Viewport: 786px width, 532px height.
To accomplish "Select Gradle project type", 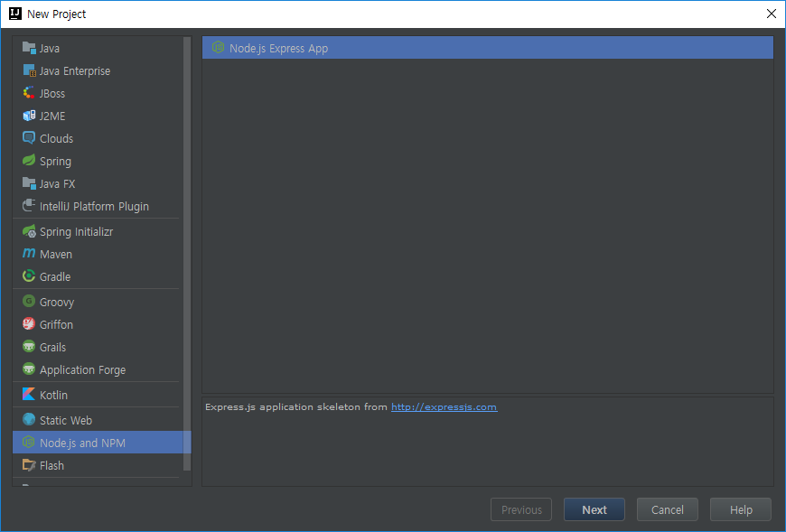I will point(96,276).
